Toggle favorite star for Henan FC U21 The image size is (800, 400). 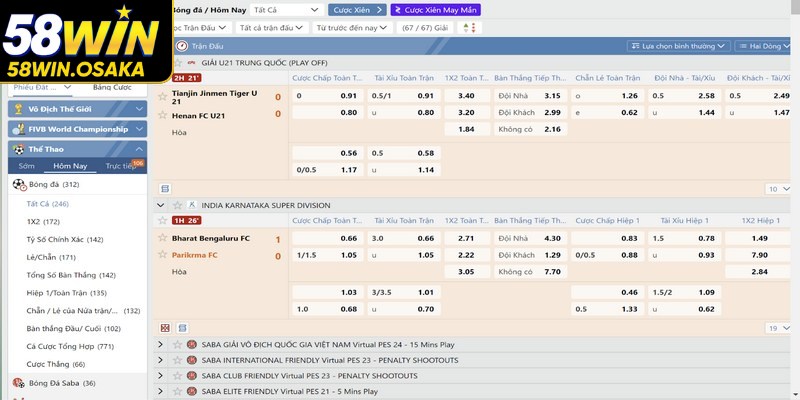[x=163, y=114]
